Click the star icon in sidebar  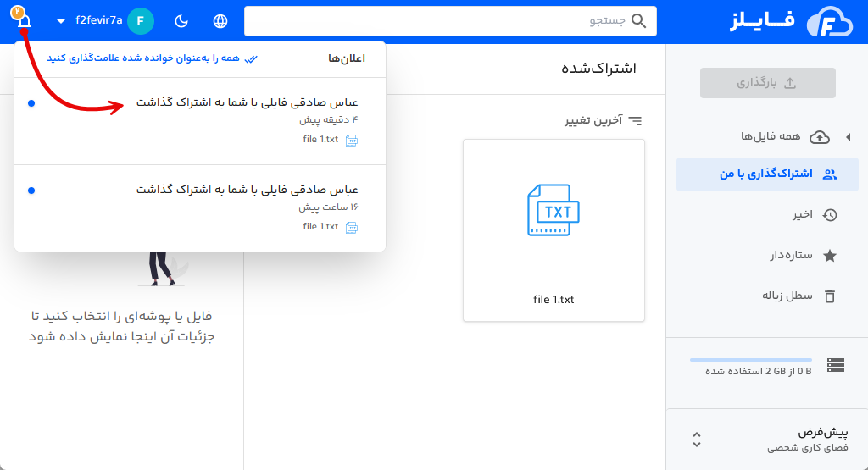pos(829,256)
